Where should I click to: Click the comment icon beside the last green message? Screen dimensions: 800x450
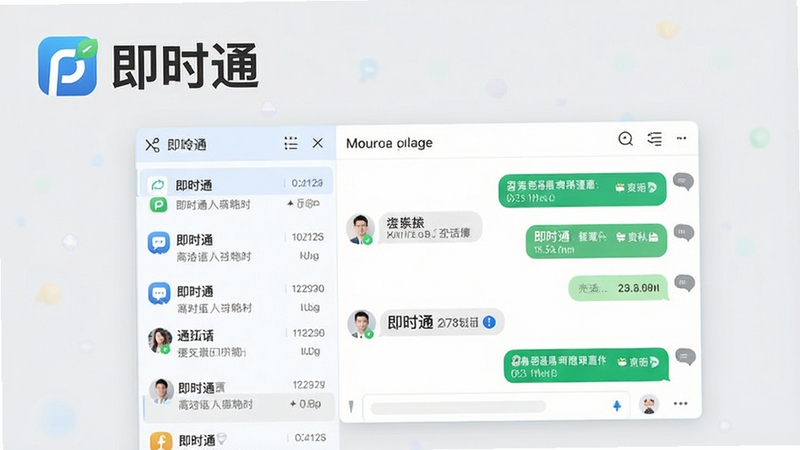(685, 357)
